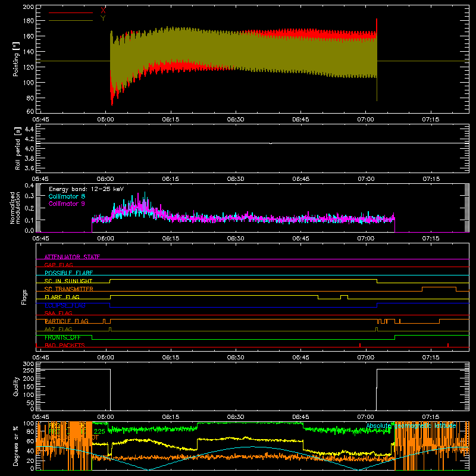Click the cyan 'Collimator 8' legend label

67,196
